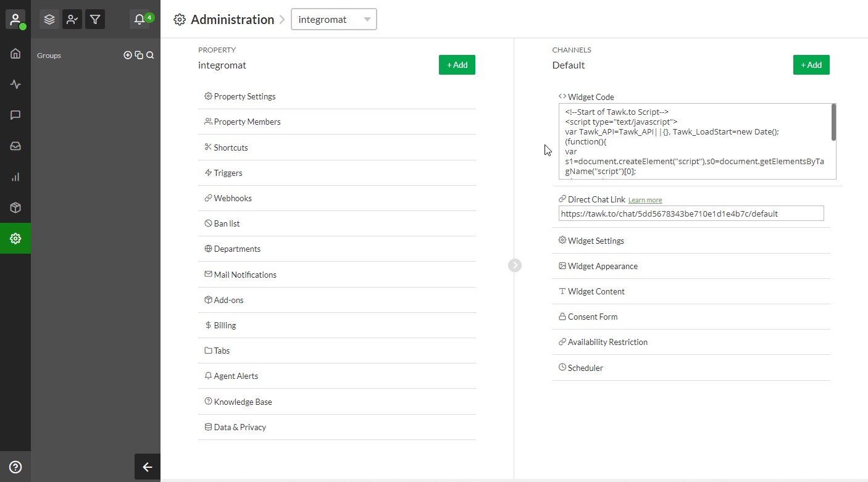Click Learn more link beside Direct Chat Link
Screen dimensions: 868x482
(645, 200)
